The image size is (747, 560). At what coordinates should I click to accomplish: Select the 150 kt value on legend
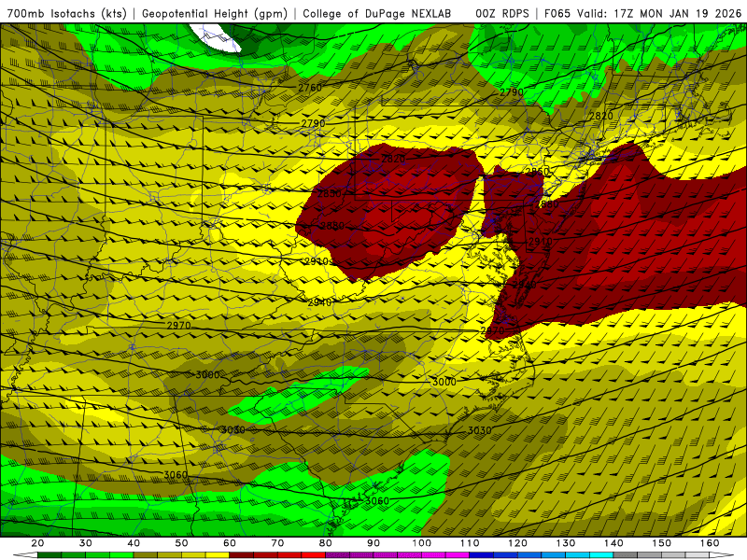click(x=662, y=543)
